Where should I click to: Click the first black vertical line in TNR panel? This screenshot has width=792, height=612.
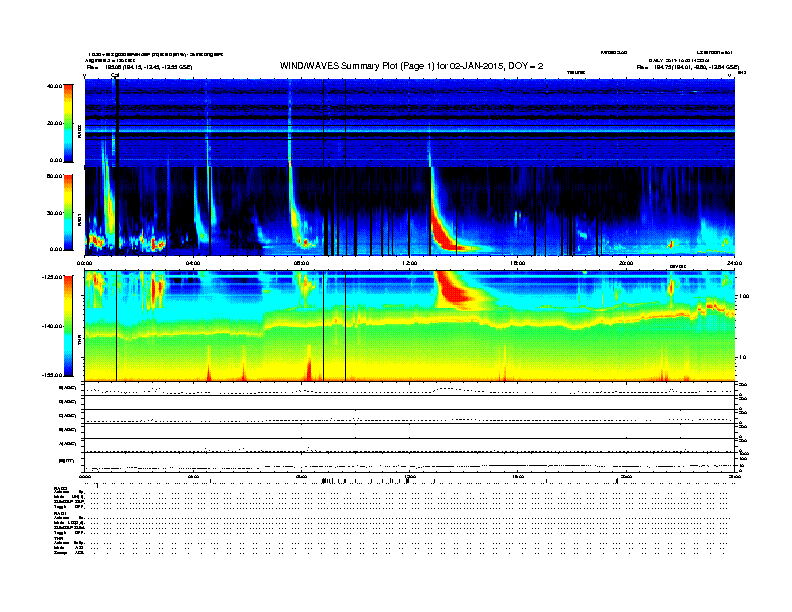(117, 326)
